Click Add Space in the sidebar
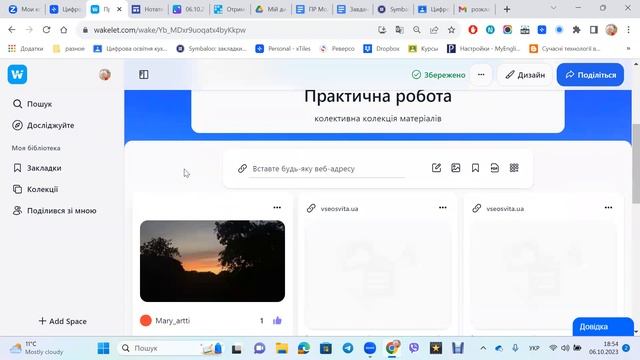Screen dimensions: 640x360 62,321
